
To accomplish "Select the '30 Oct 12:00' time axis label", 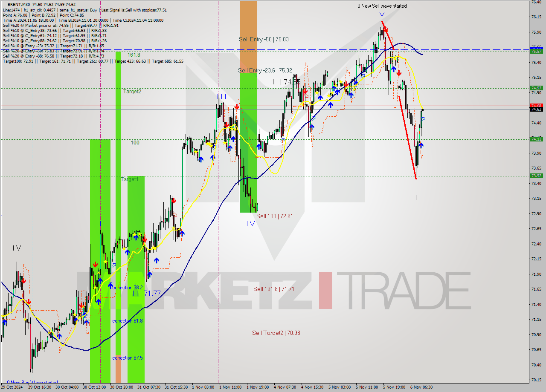I will [x=94, y=387].
